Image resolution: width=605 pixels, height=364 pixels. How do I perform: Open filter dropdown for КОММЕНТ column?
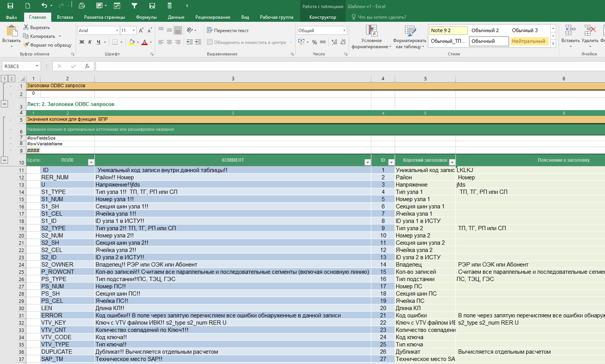click(368, 162)
